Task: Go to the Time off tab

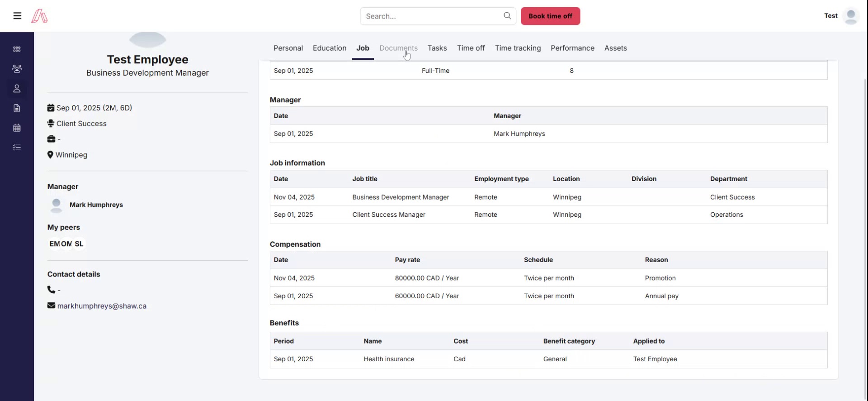Action: pyautogui.click(x=471, y=48)
